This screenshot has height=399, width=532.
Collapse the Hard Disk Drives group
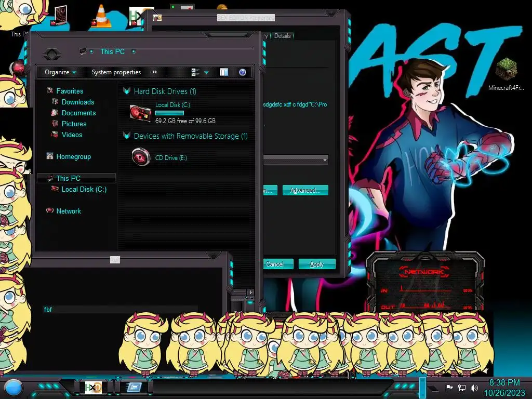point(127,91)
